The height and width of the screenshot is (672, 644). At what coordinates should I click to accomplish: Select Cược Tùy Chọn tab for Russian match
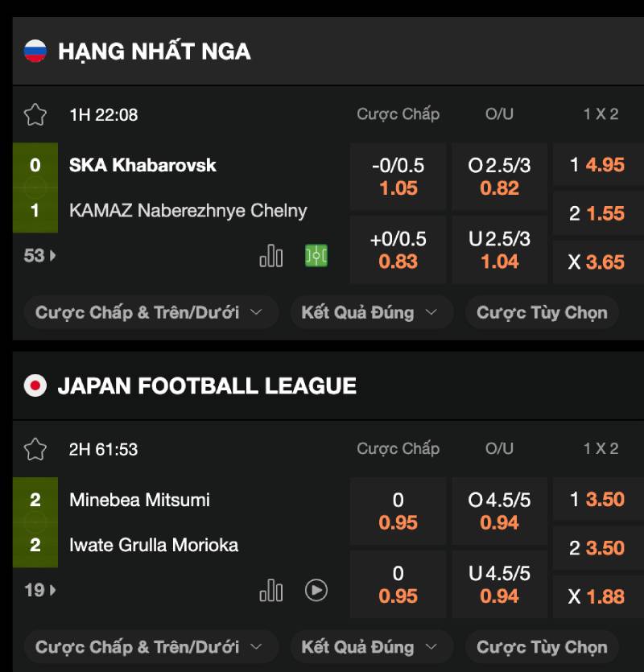pyautogui.click(x=542, y=312)
